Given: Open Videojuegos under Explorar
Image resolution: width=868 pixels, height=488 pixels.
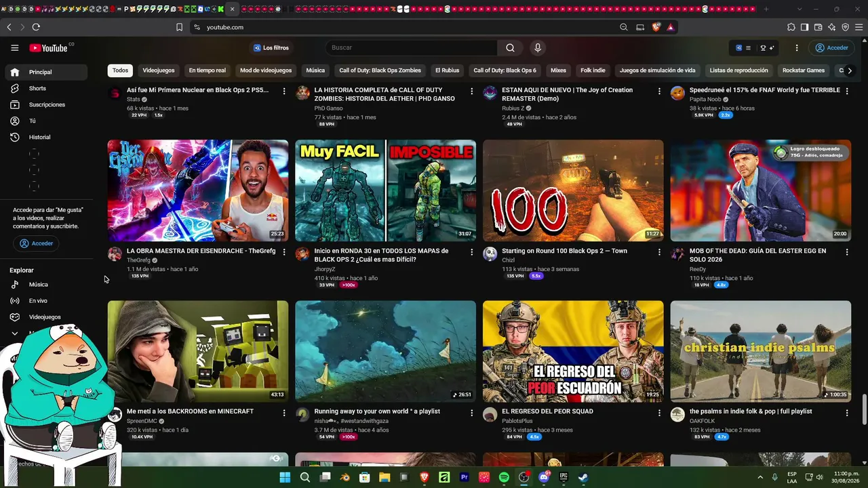Looking at the screenshot, I should point(46,317).
